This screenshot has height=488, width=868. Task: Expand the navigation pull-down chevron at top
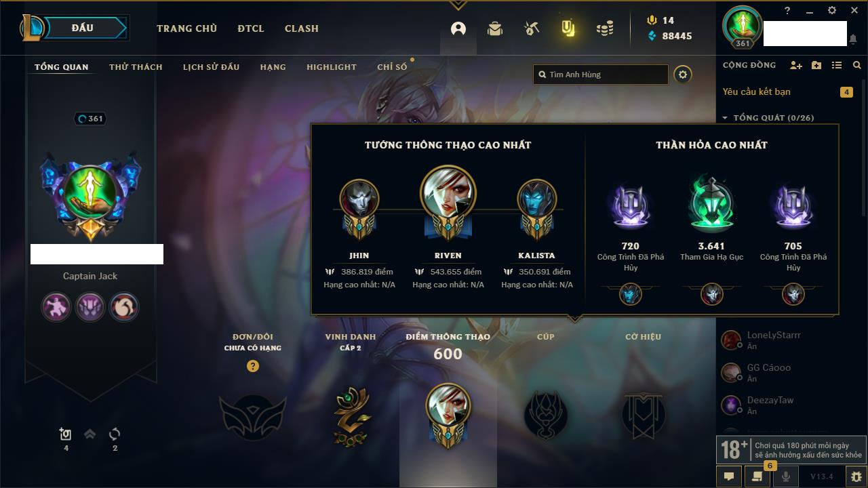tap(458, 5)
